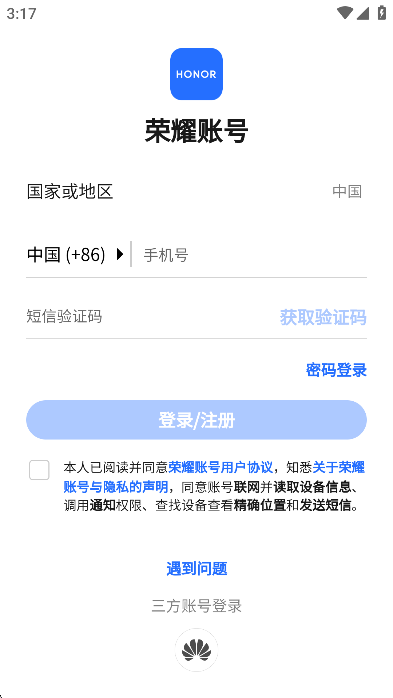Select the 中国 (+86) dialing code label
The height and width of the screenshot is (698, 393).
click(66, 255)
